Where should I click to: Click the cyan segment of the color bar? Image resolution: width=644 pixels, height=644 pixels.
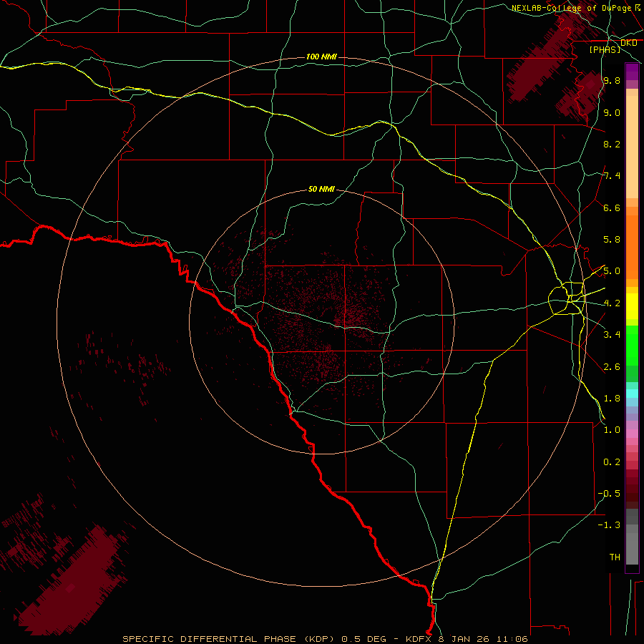pos(632,393)
